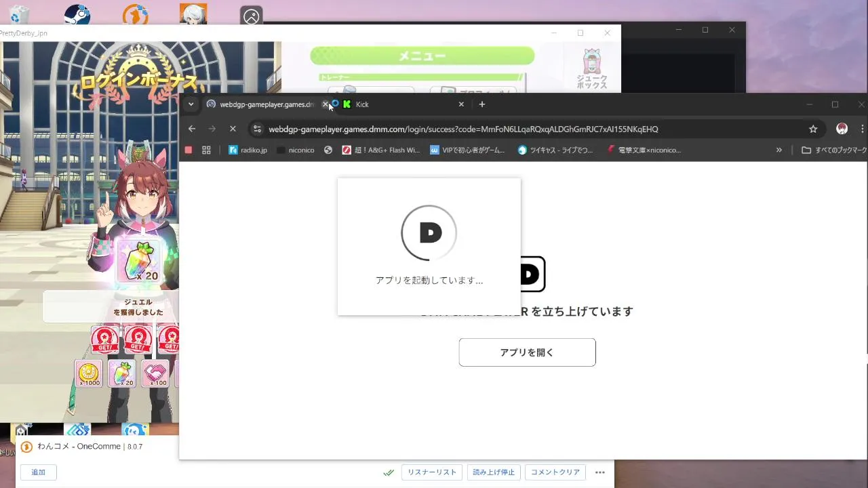Select the x100 heart reward icon
The width and height of the screenshot is (868, 488).
click(x=155, y=373)
